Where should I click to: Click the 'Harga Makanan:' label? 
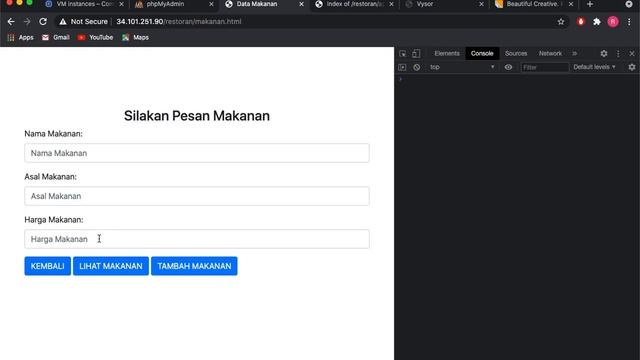click(x=54, y=220)
